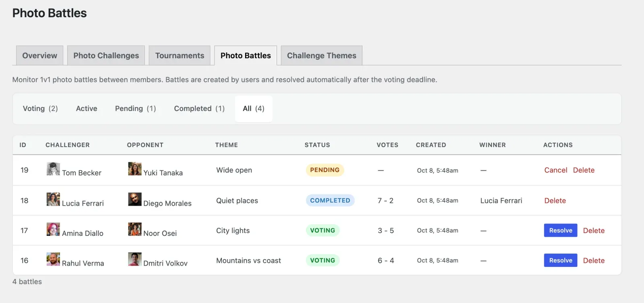Click the Status column header

tap(317, 145)
